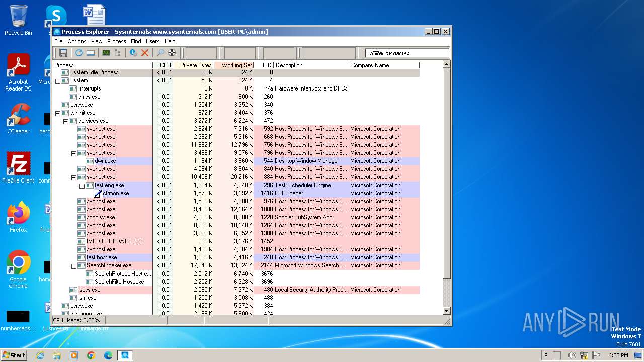Select the IMEDICTUPDATE.EXE process row
644x362 pixels.
[x=236, y=241]
